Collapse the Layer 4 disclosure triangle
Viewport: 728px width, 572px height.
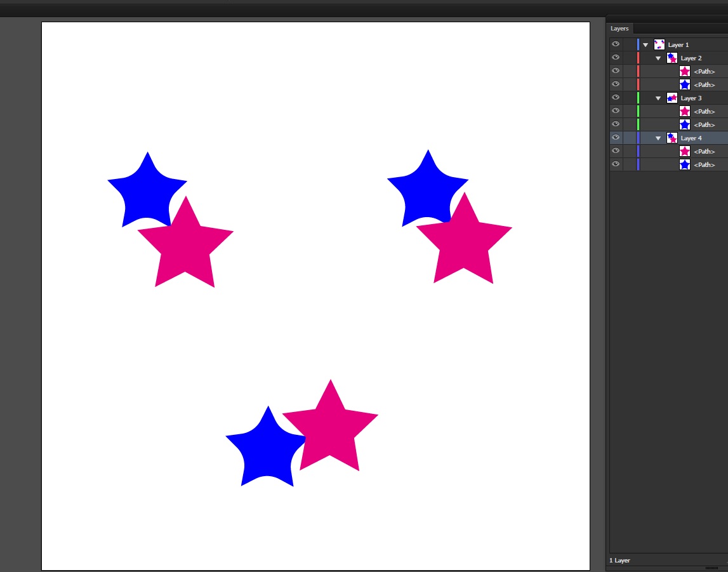(x=658, y=138)
